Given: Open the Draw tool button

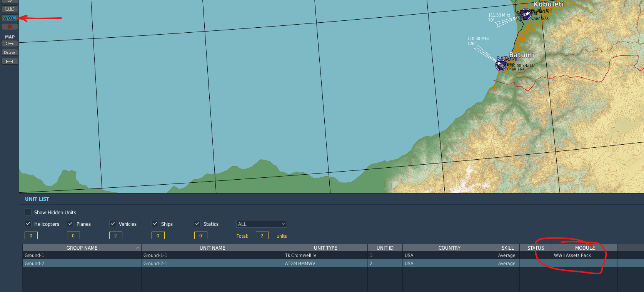Looking at the screenshot, I should point(10,52).
